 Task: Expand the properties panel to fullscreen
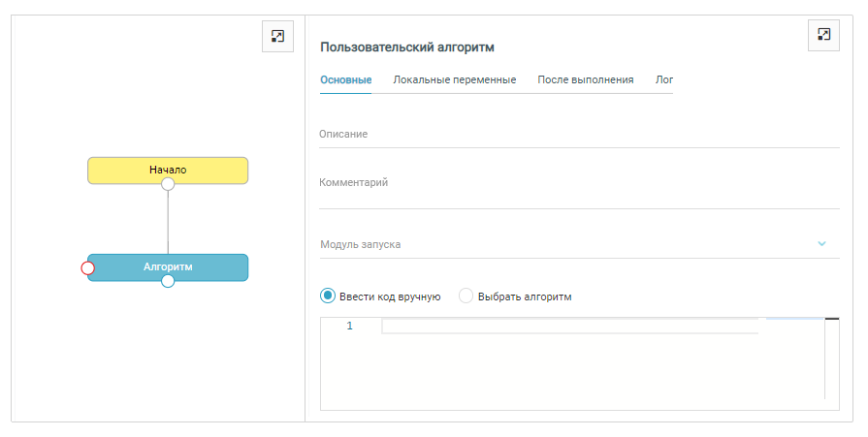pos(823,35)
